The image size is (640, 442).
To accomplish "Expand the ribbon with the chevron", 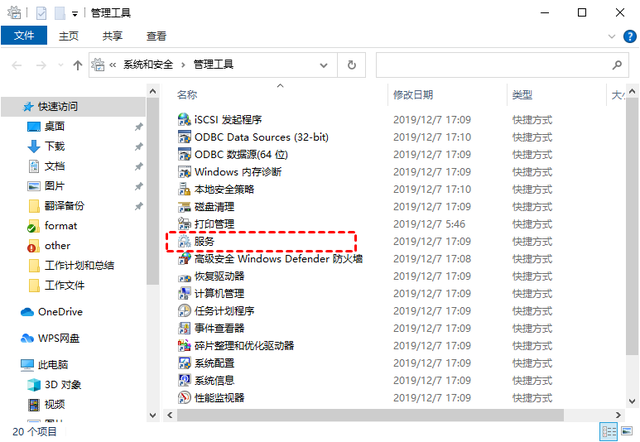I will [611, 36].
